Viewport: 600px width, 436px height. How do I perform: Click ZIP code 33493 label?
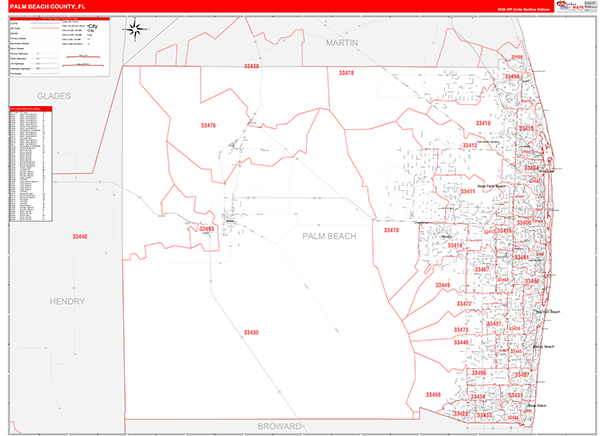click(207, 229)
